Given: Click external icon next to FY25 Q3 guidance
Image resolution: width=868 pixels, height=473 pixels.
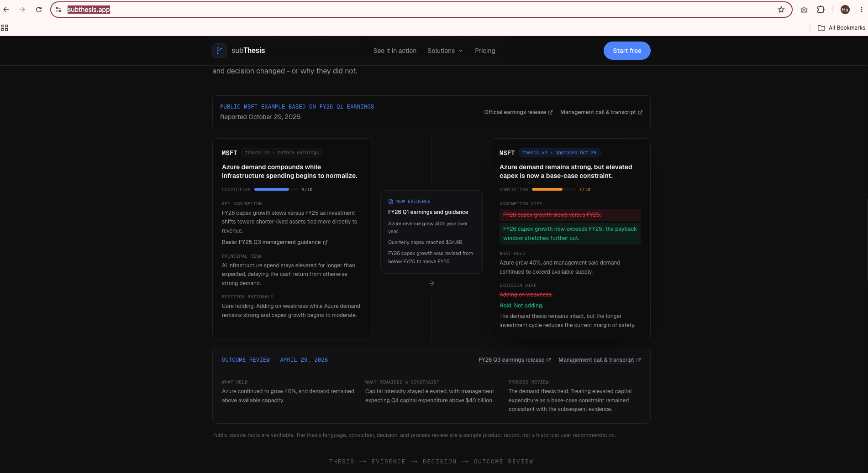Looking at the screenshot, I should [325, 243].
